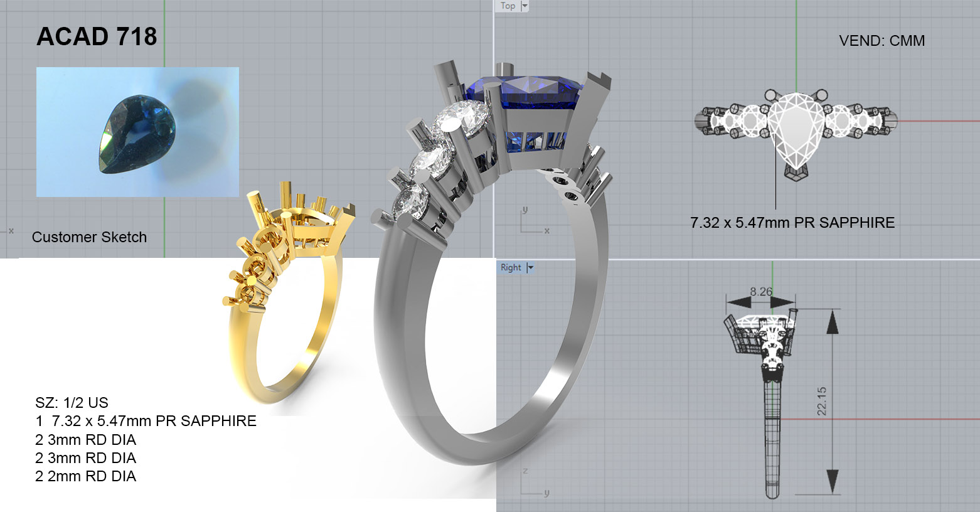Click the z-y axis icon in Right viewport

(535, 483)
